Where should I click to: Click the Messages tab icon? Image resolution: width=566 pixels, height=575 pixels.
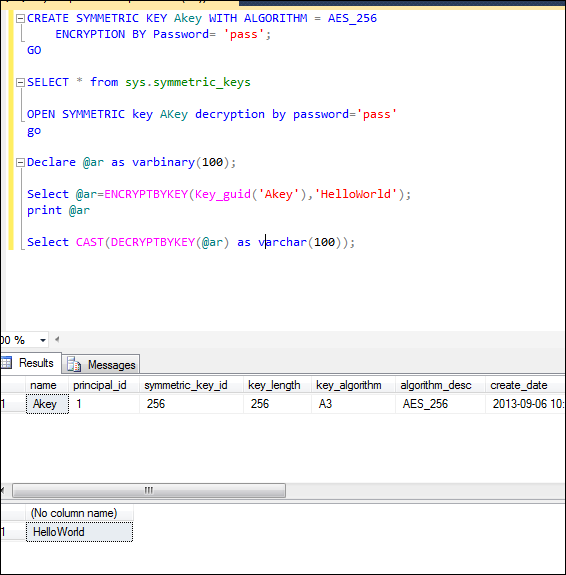click(x=74, y=364)
